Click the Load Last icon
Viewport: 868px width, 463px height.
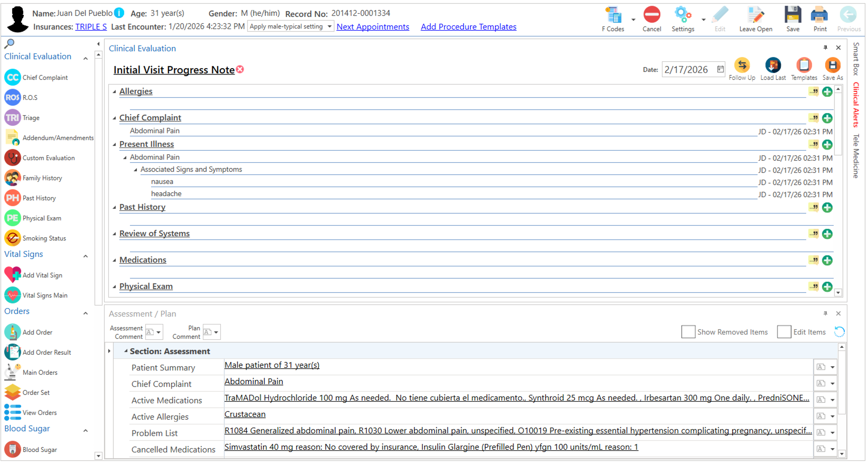pos(773,66)
